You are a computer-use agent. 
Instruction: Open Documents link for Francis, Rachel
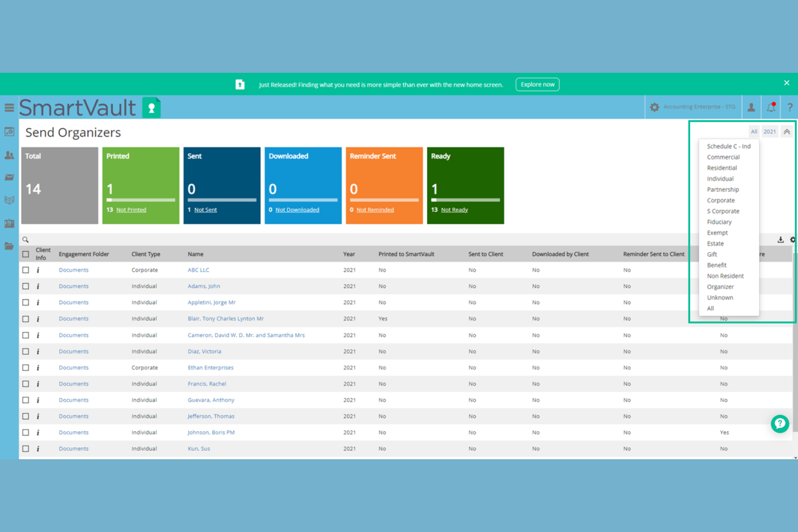73,383
